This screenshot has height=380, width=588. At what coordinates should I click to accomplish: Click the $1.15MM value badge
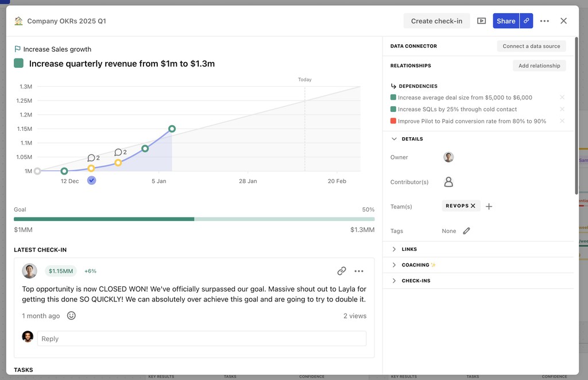[x=61, y=271]
